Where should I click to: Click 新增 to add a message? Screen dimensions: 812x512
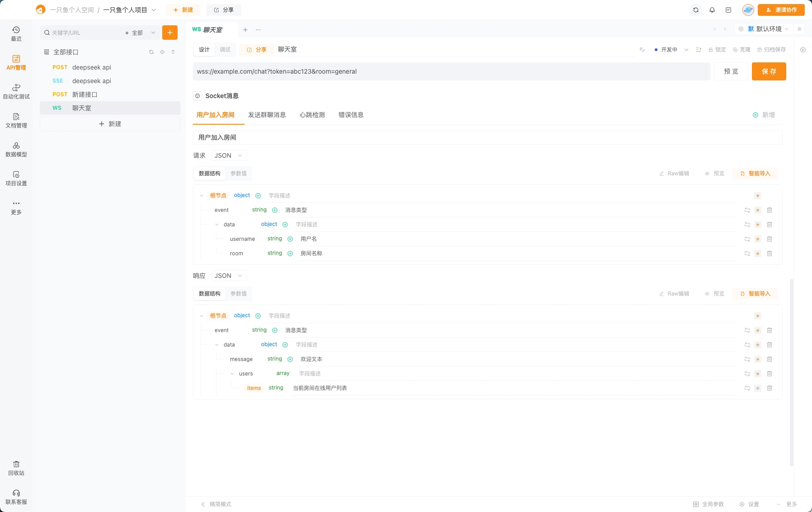tap(764, 115)
